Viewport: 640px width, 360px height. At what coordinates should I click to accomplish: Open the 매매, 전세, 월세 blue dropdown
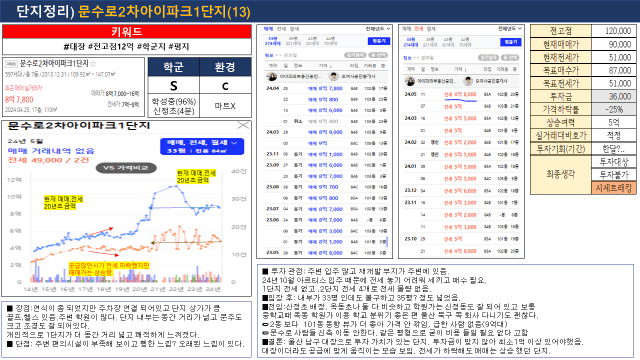202,147
